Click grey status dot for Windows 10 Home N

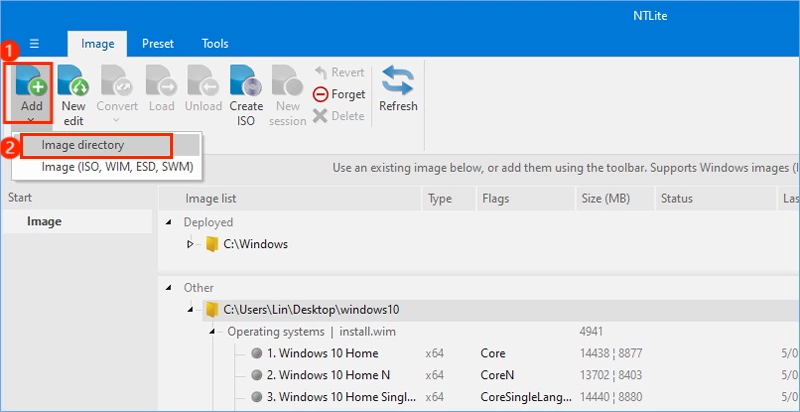point(257,375)
